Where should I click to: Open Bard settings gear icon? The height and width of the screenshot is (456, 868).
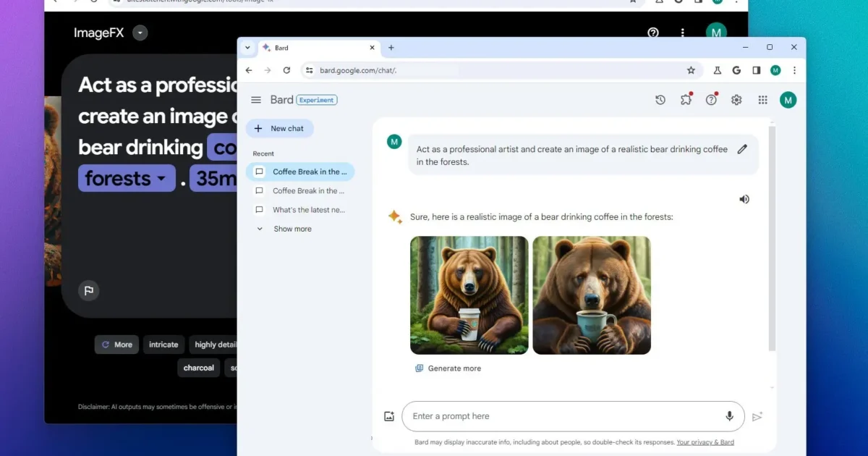click(x=736, y=100)
